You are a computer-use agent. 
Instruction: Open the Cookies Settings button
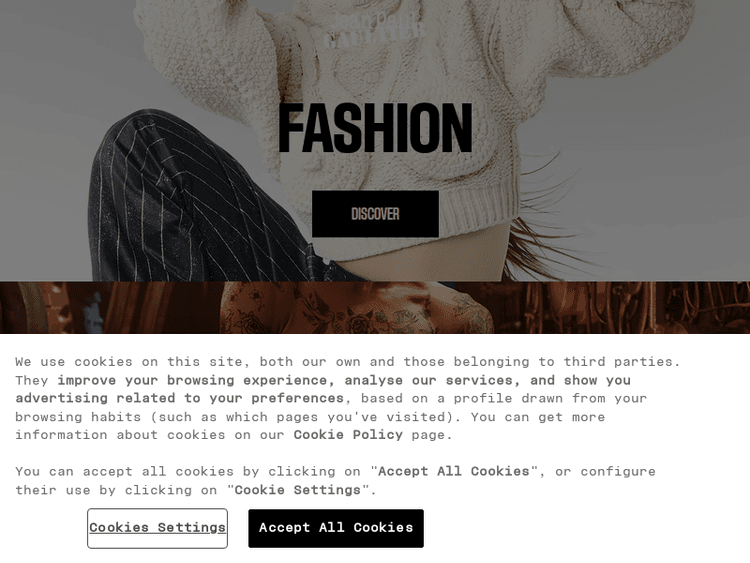click(157, 528)
